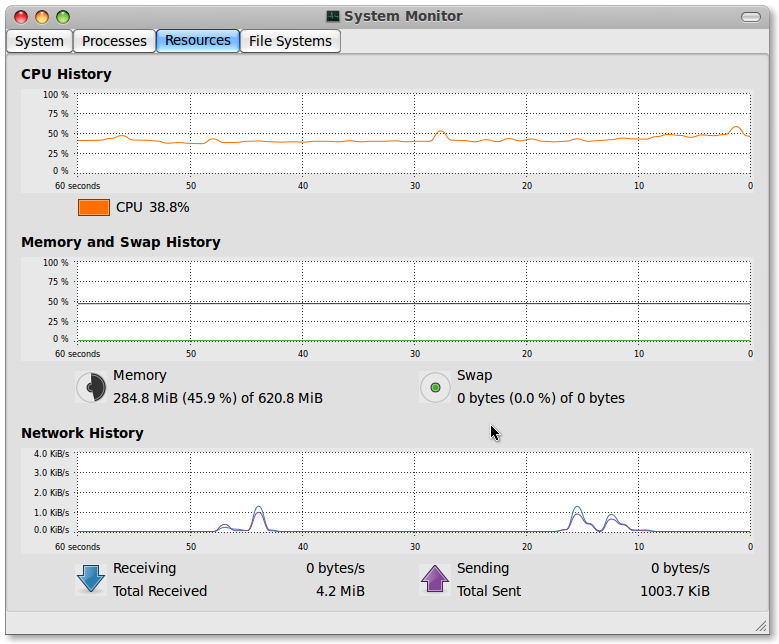The width and height of the screenshot is (779, 644).
Task: Click the purple Sending arrow icon
Action: pos(435,579)
